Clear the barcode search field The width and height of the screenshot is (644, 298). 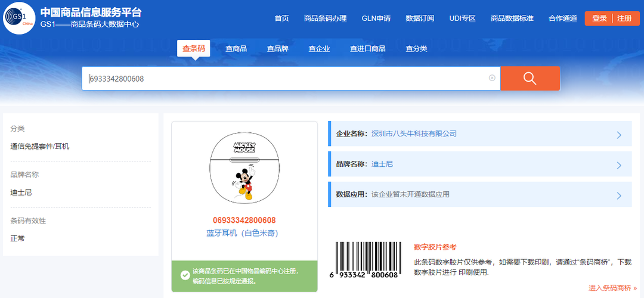point(491,78)
